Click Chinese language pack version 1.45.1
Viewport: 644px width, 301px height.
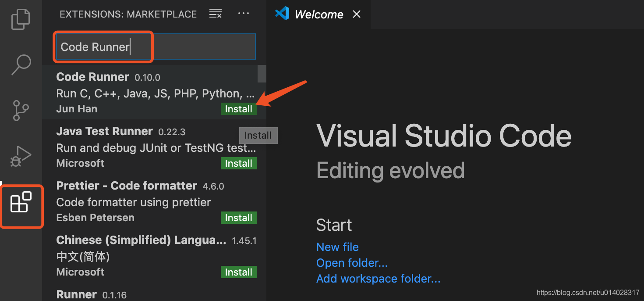(x=244, y=241)
